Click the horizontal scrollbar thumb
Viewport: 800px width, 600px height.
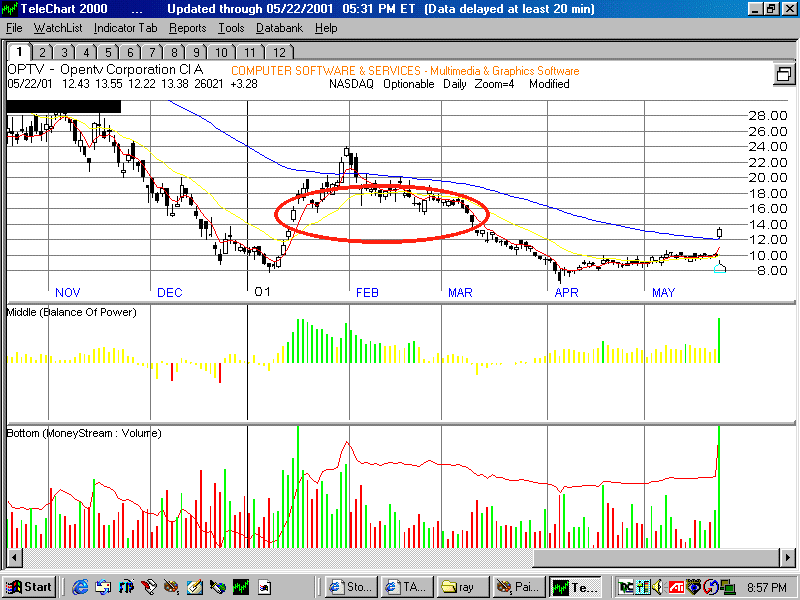coord(657,557)
